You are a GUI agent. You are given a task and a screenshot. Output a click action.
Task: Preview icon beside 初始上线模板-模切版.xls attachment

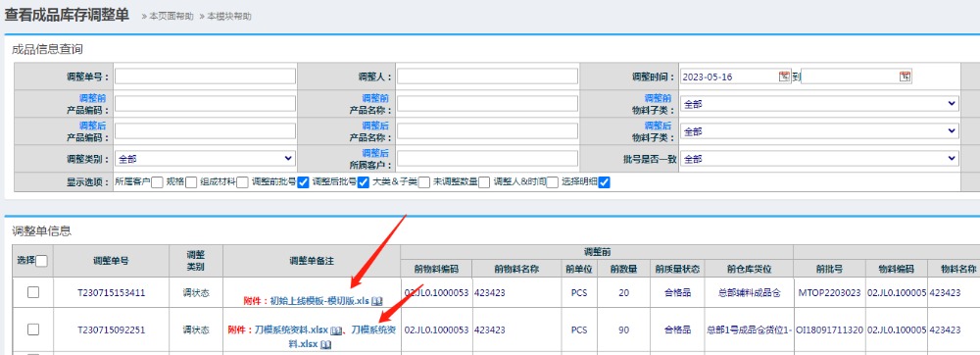[377, 301]
